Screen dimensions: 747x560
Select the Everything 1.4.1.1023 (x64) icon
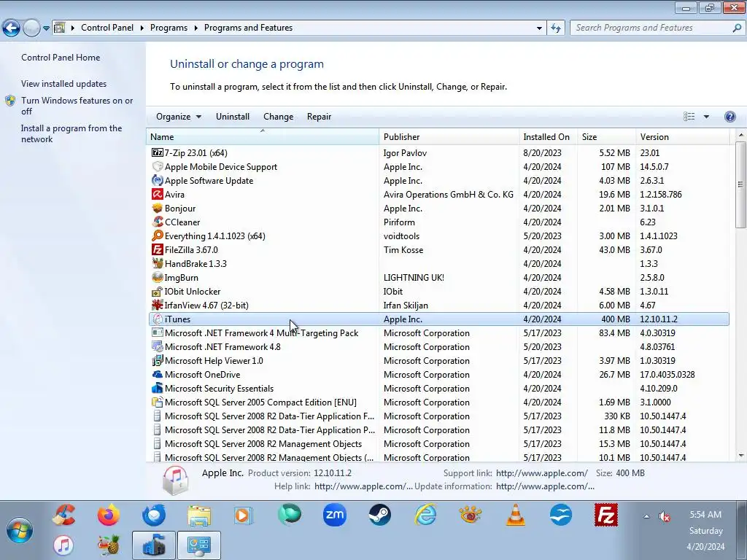(x=158, y=236)
